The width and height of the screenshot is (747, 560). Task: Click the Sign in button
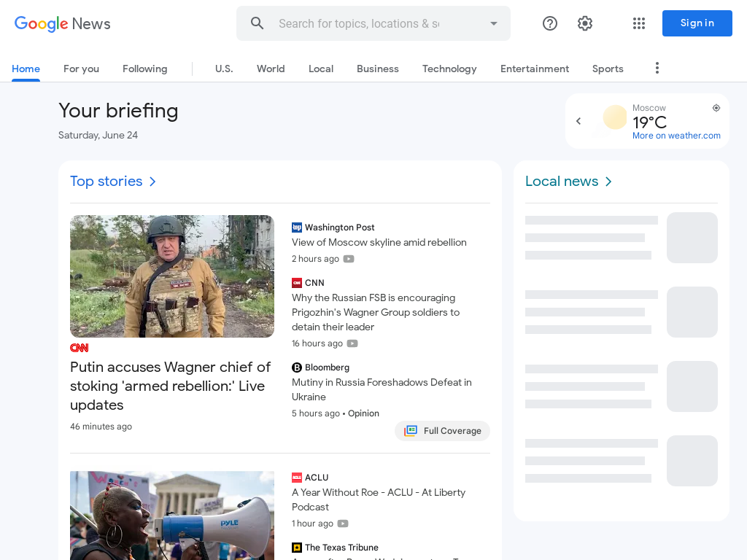[697, 23]
